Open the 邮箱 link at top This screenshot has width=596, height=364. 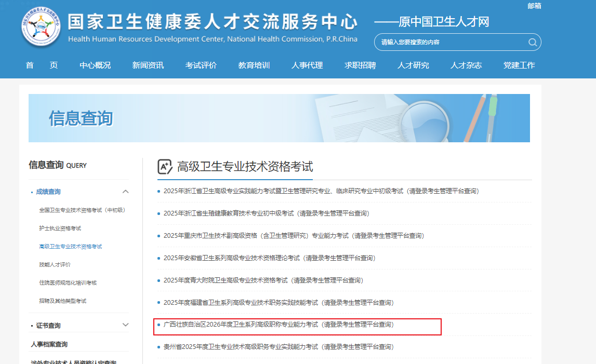click(x=534, y=6)
